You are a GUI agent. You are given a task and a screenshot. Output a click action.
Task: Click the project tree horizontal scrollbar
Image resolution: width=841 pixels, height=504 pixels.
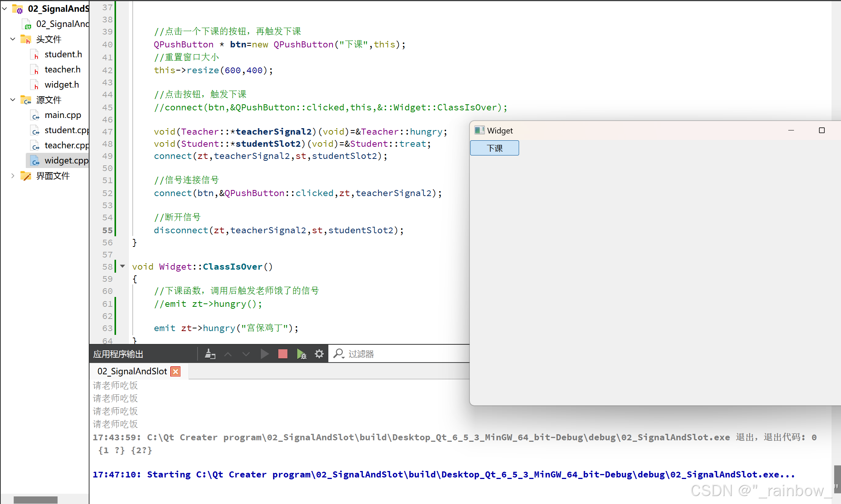pos(36,500)
